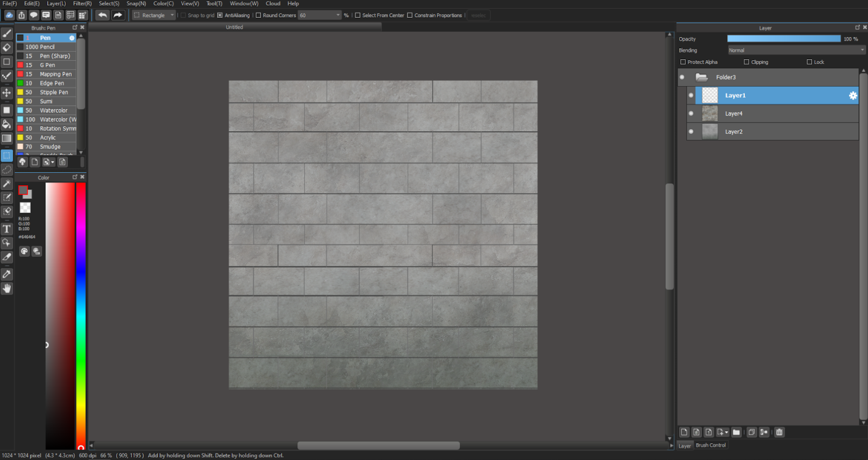Screen dimensions: 868x460
Task: Delete layer with trash icon
Action: [779, 432]
